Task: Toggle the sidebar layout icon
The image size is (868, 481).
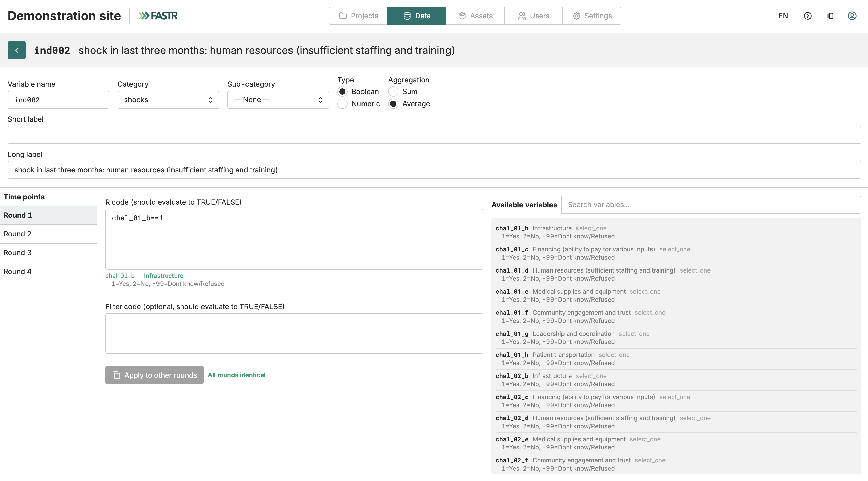Action: coord(830,16)
